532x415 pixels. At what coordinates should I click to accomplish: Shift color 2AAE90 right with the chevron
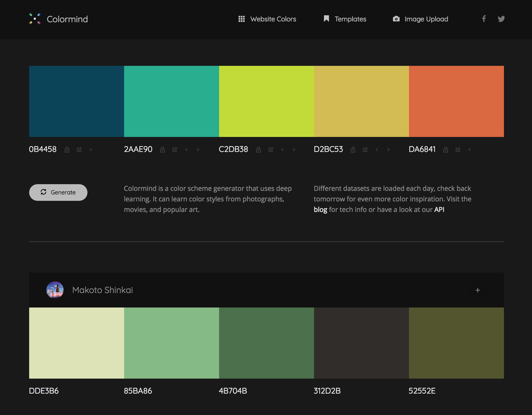(x=198, y=149)
